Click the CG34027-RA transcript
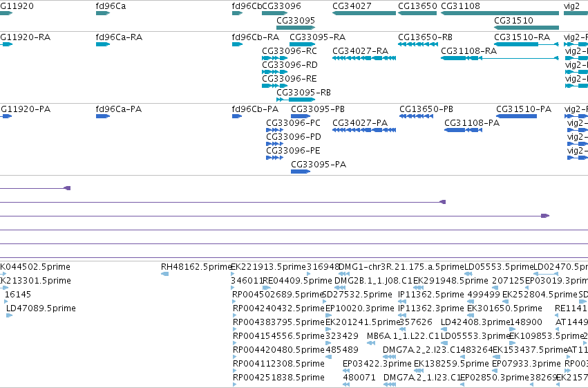 [x=363, y=58]
